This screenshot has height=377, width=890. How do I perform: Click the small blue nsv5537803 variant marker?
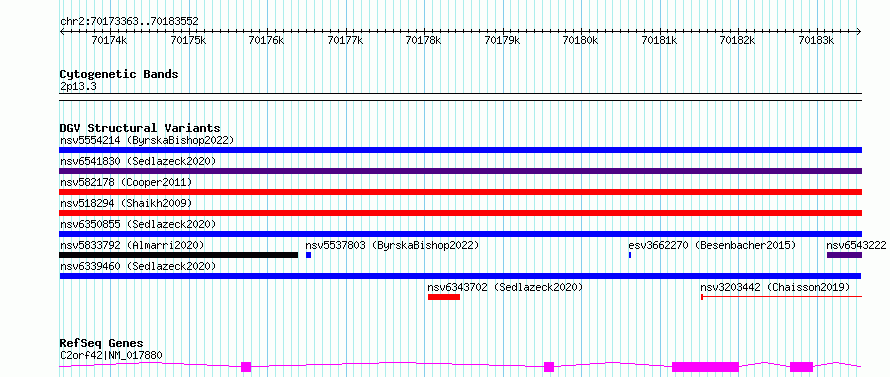tap(308, 255)
